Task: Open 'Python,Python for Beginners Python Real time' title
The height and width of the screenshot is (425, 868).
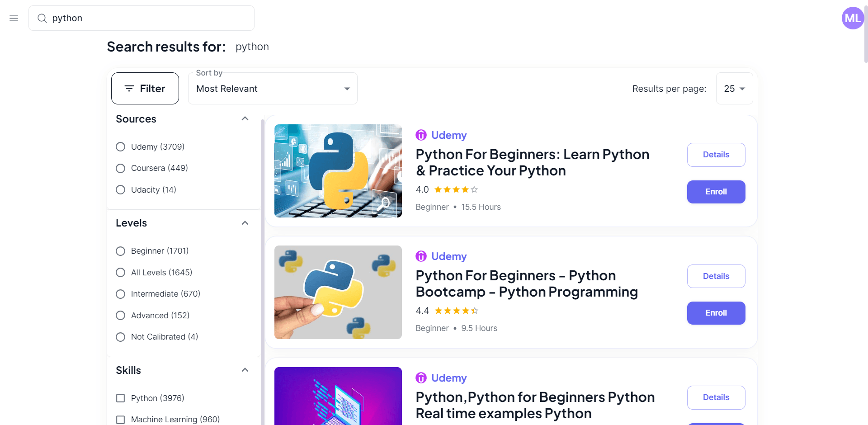Action: [535, 405]
